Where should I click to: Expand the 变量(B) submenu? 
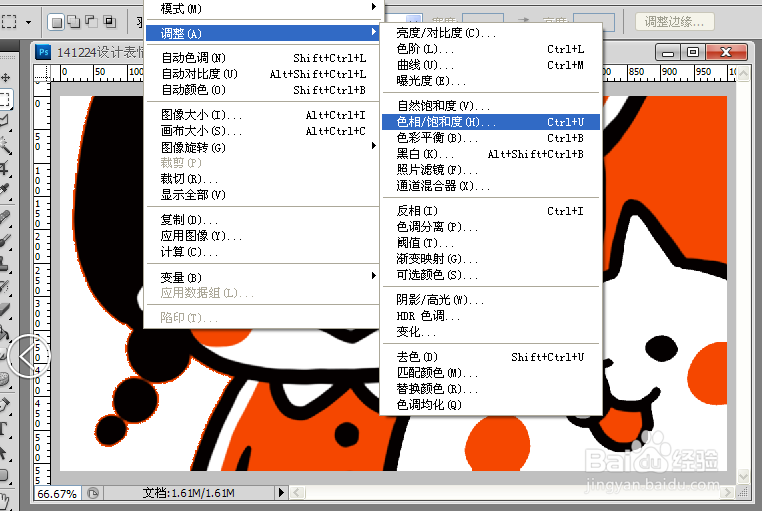(262, 277)
